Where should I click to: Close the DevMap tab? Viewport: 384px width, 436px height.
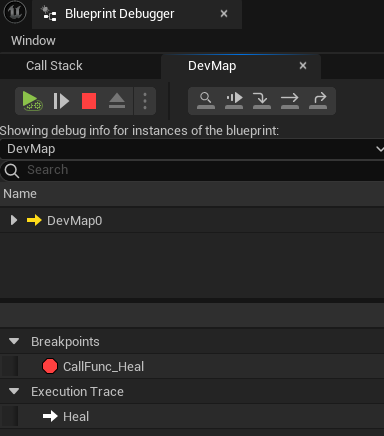[x=303, y=66]
